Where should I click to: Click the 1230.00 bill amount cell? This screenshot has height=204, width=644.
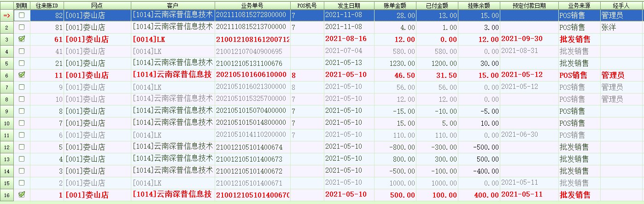395,63
